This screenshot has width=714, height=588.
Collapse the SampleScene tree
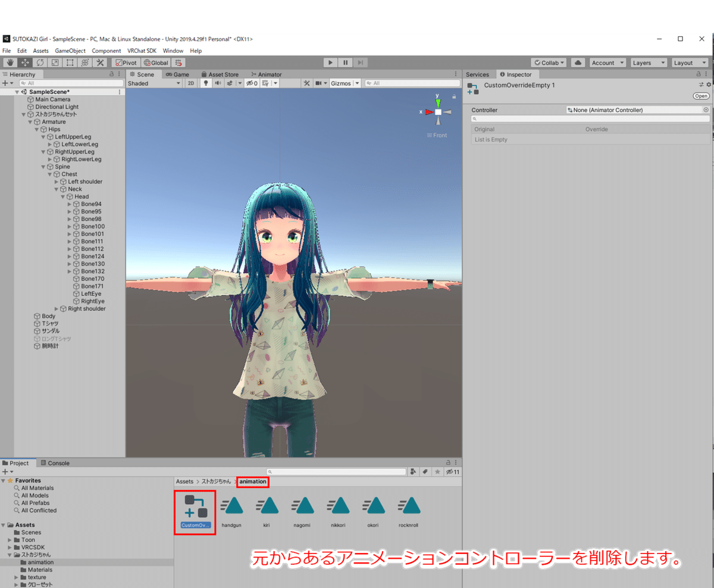tap(17, 92)
